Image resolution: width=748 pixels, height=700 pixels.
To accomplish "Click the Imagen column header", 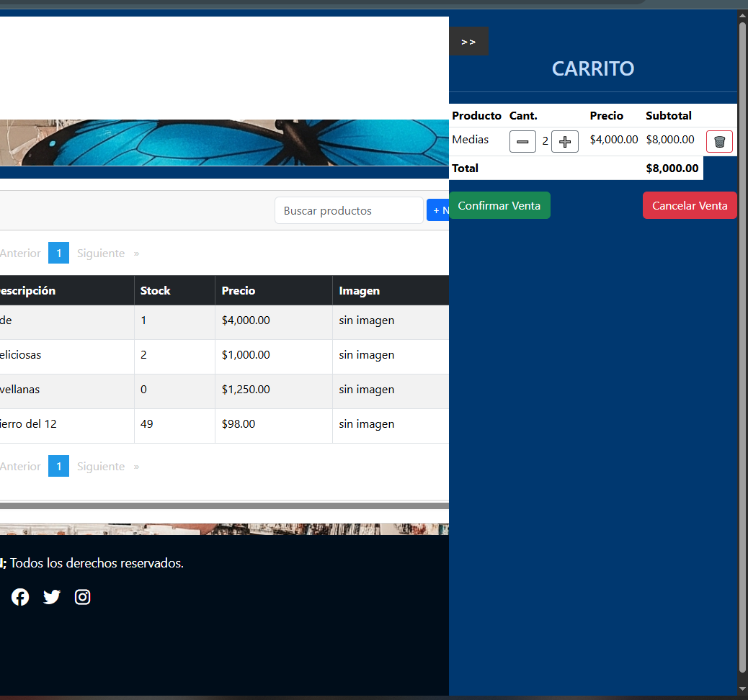I will click(360, 291).
